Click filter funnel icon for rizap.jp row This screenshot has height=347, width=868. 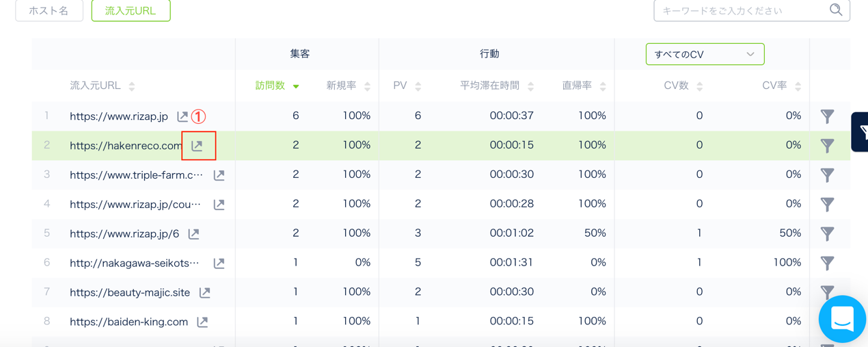click(x=827, y=116)
